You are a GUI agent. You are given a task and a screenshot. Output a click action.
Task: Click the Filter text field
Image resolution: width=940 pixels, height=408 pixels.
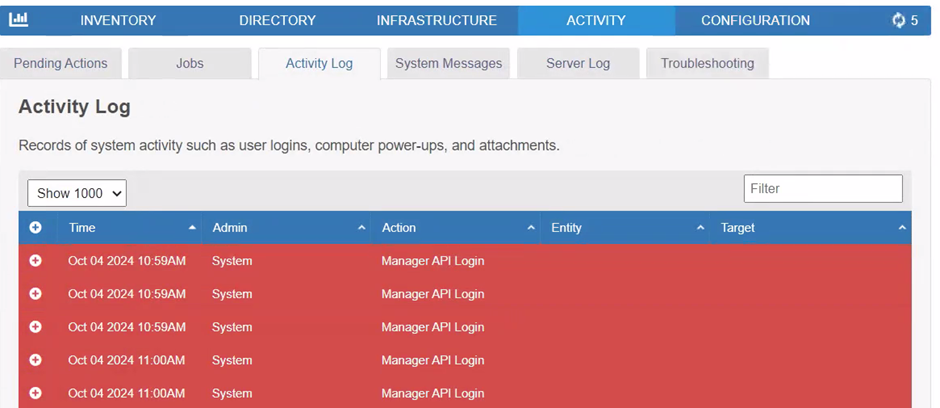tap(822, 188)
